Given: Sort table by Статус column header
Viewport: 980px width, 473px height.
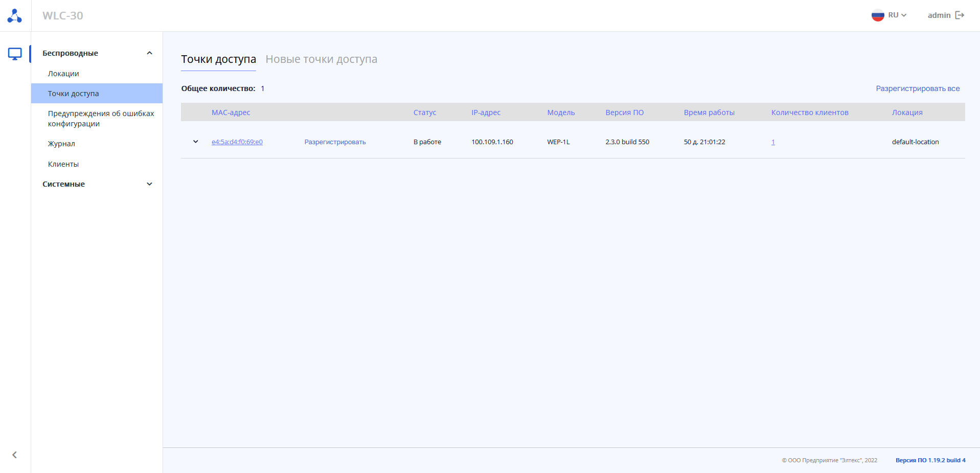Looking at the screenshot, I should pos(425,112).
